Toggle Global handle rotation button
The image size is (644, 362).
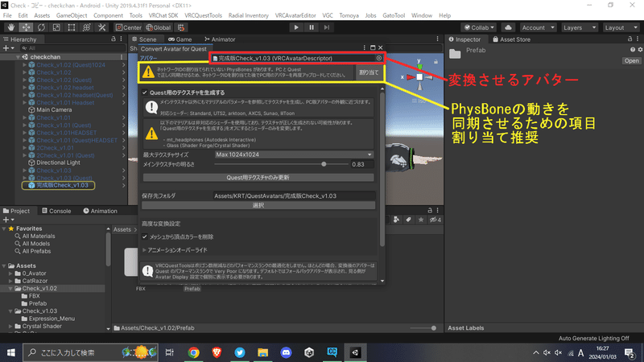click(158, 27)
